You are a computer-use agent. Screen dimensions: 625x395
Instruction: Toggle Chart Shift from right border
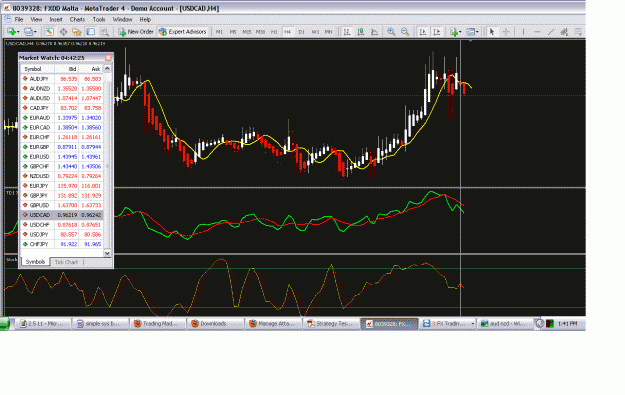point(437,32)
